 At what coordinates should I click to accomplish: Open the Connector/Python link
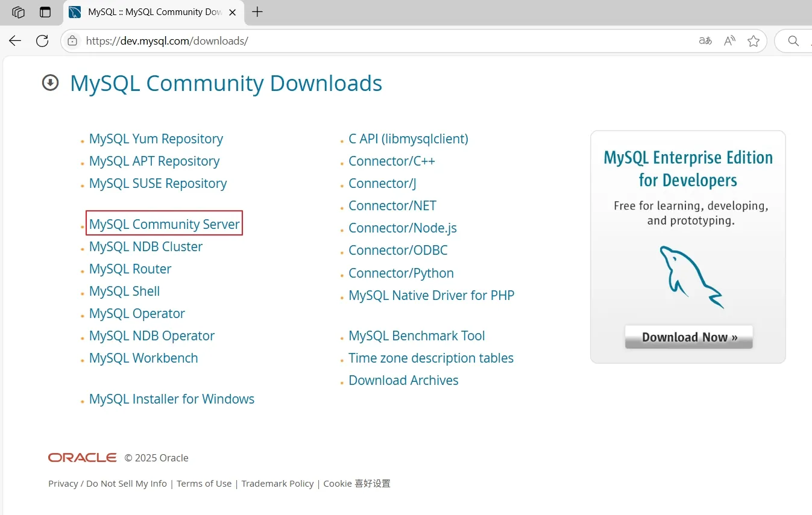click(401, 273)
